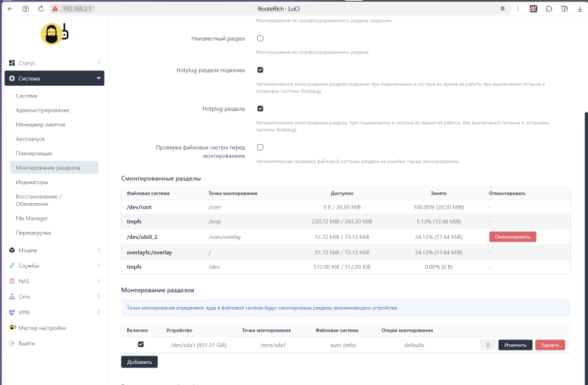
Task: Click drag handle icon for /dev/sda1 row
Action: [488, 345]
